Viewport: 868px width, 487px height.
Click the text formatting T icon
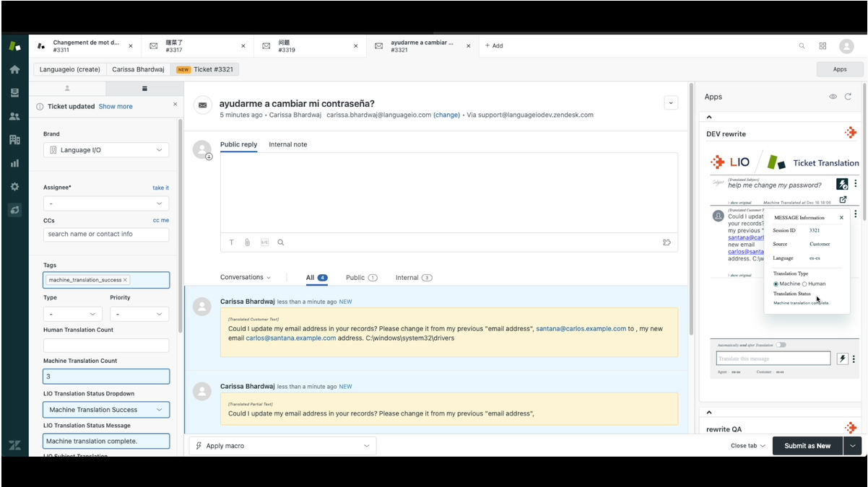coord(232,242)
